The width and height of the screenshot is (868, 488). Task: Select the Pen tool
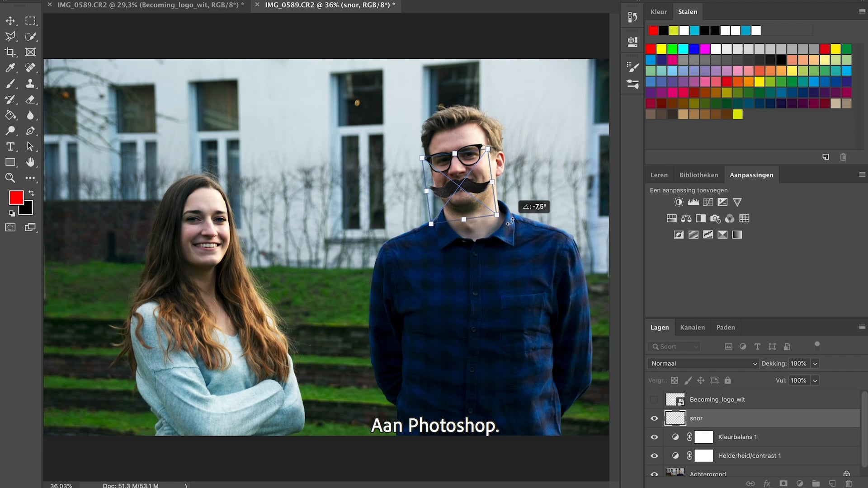coord(30,131)
